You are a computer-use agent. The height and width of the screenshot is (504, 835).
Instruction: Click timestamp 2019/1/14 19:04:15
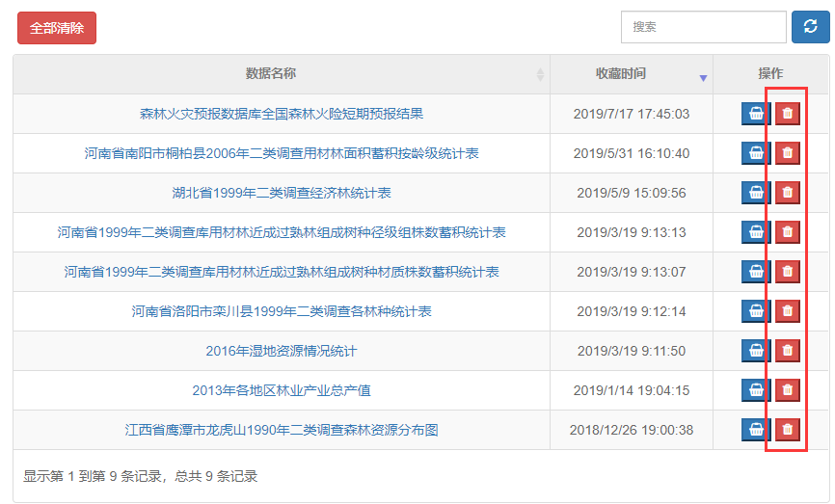(x=632, y=390)
